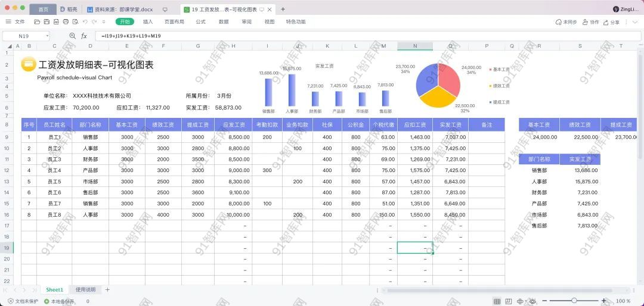Open the 插入 ribbon tab
Image resolution: width=644 pixels, height=306 pixels.
[148, 22]
